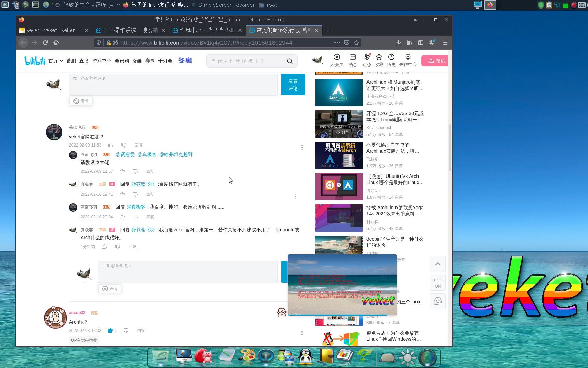Open Archlinux 和 Manjaro video thumbnail

pos(339,93)
